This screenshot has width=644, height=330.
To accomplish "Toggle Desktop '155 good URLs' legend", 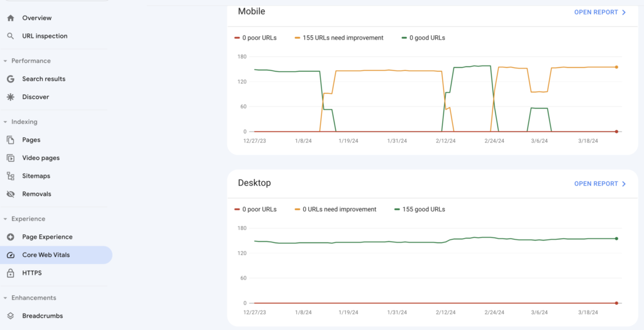I will (x=419, y=210).
